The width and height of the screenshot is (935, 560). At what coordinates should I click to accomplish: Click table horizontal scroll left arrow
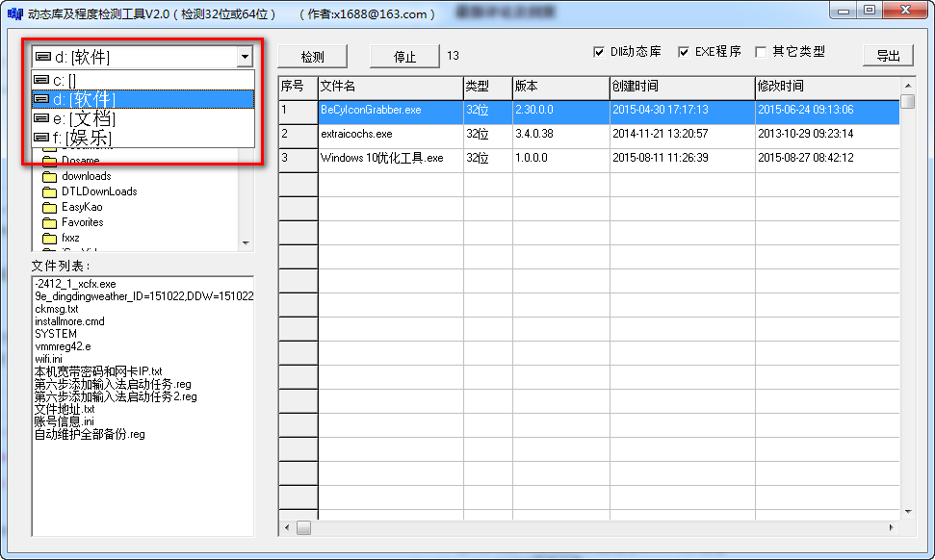[x=287, y=528]
